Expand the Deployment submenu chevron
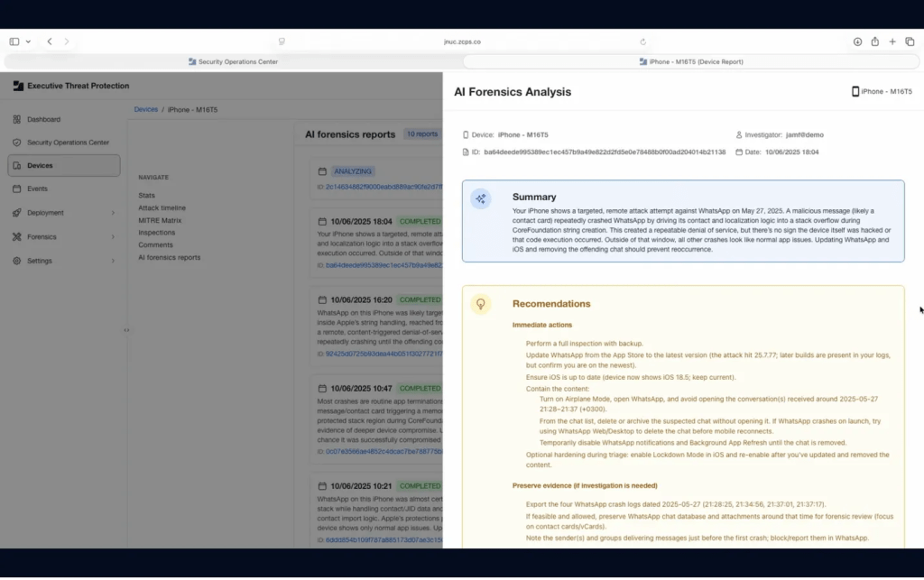 point(113,213)
